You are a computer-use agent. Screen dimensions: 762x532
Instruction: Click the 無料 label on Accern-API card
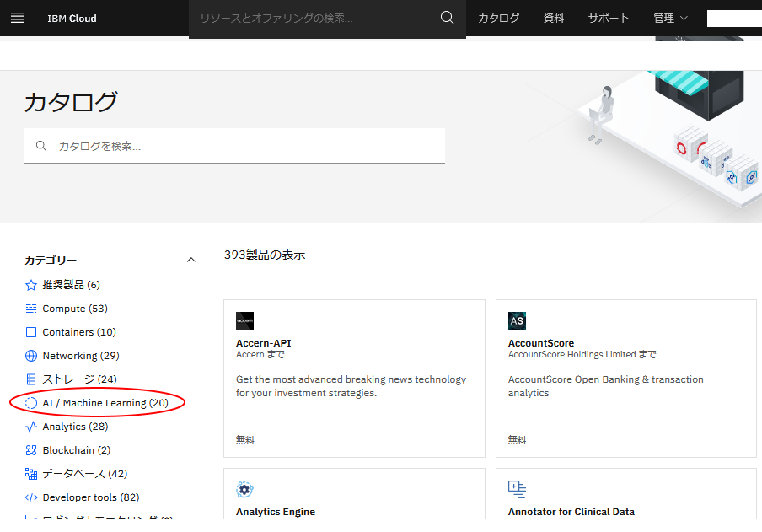point(245,440)
